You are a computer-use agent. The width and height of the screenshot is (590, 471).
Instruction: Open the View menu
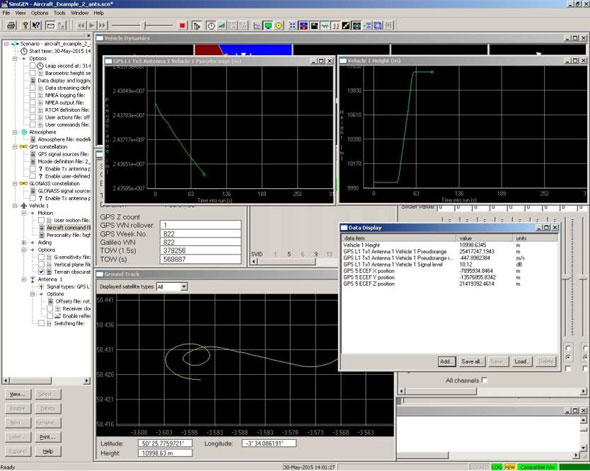pos(20,13)
